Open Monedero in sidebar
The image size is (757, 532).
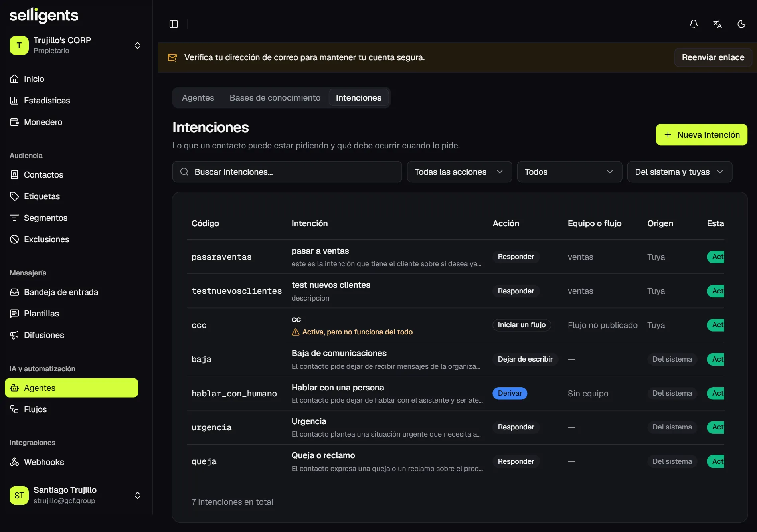point(71,122)
